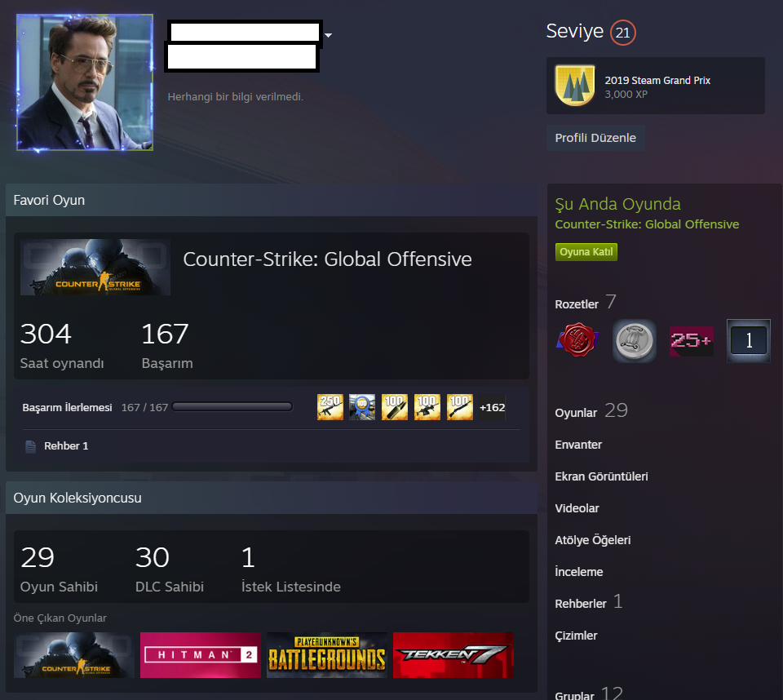783x700 pixels.
Task: Open Ekran Görüntüleri screenshots
Action: coord(601,476)
